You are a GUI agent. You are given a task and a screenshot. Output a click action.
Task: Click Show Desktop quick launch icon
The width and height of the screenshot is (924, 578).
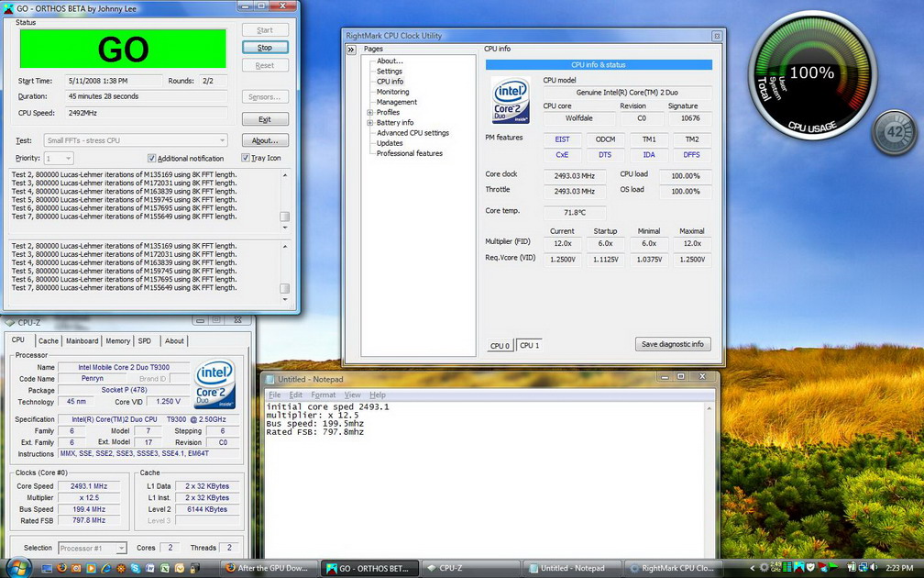47,569
